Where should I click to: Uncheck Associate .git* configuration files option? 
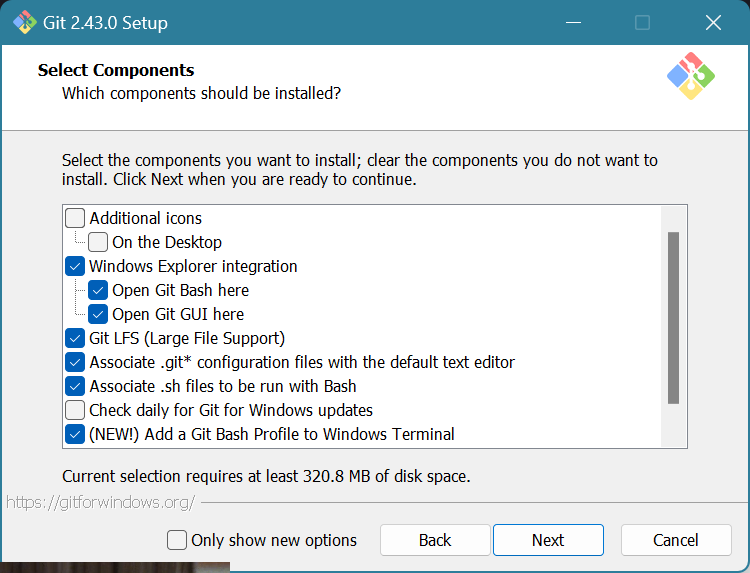pyautogui.click(x=75, y=362)
